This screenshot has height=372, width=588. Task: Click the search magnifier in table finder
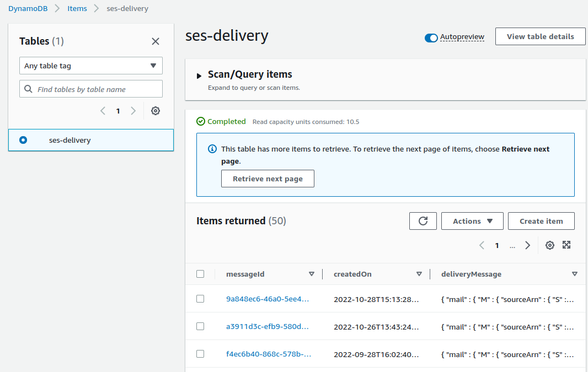[x=28, y=89]
